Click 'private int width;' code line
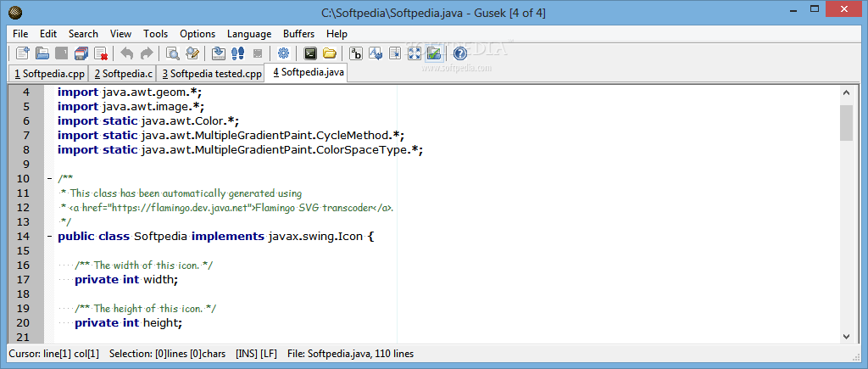 (127, 280)
